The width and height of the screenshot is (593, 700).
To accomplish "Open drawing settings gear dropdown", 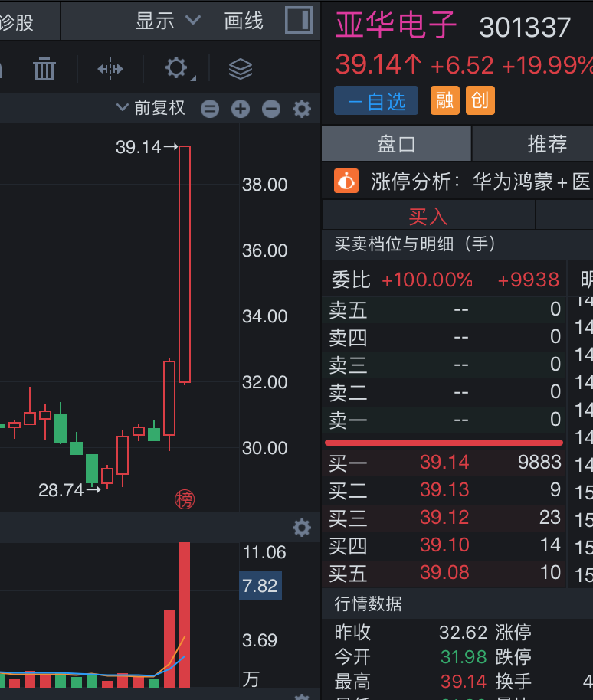I will 178,70.
